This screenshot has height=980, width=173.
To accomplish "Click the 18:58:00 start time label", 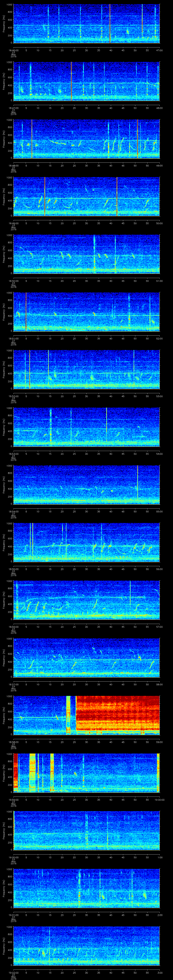I will pos(14,742).
